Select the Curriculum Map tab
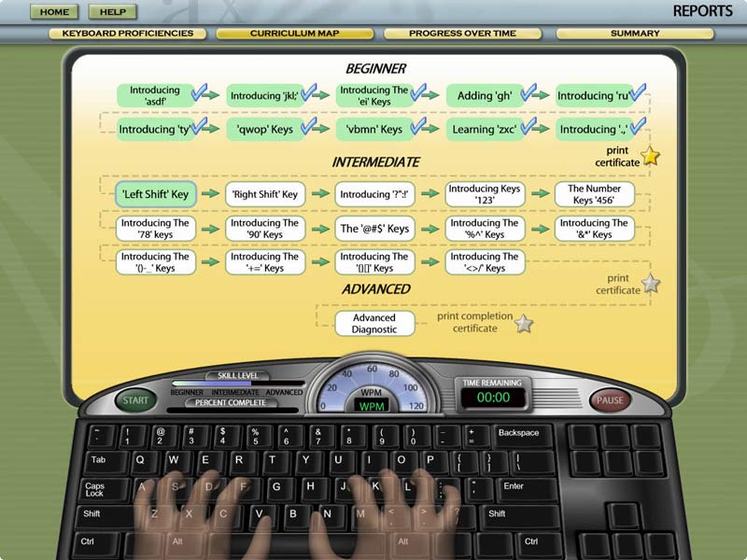 coord(295,34)
